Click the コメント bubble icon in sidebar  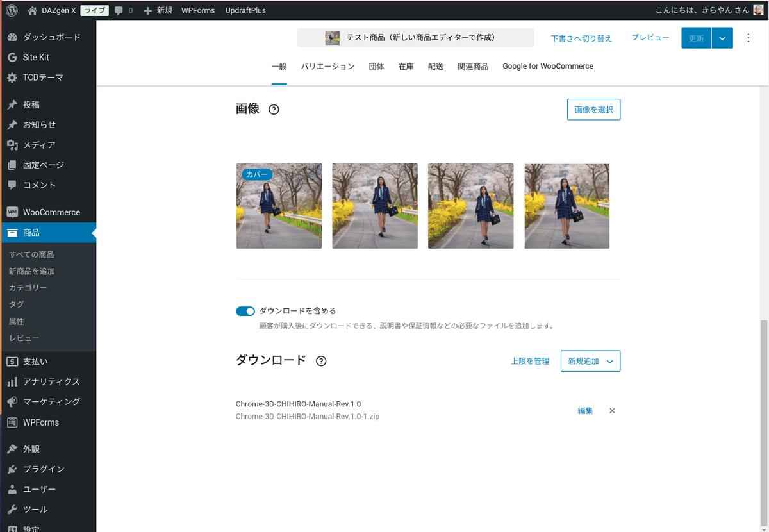(x=12, y=185)
